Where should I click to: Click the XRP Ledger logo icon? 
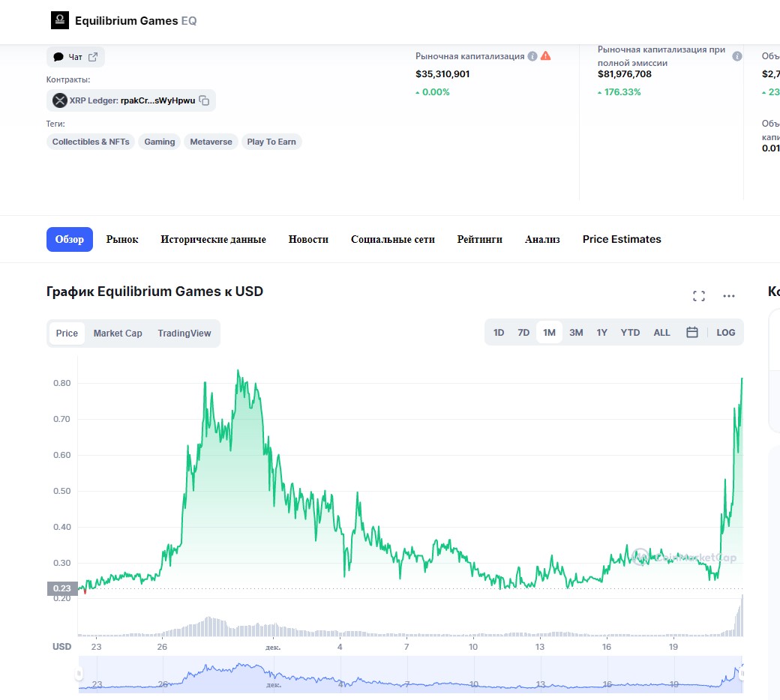pyautogui.click(x=60, y=100)
